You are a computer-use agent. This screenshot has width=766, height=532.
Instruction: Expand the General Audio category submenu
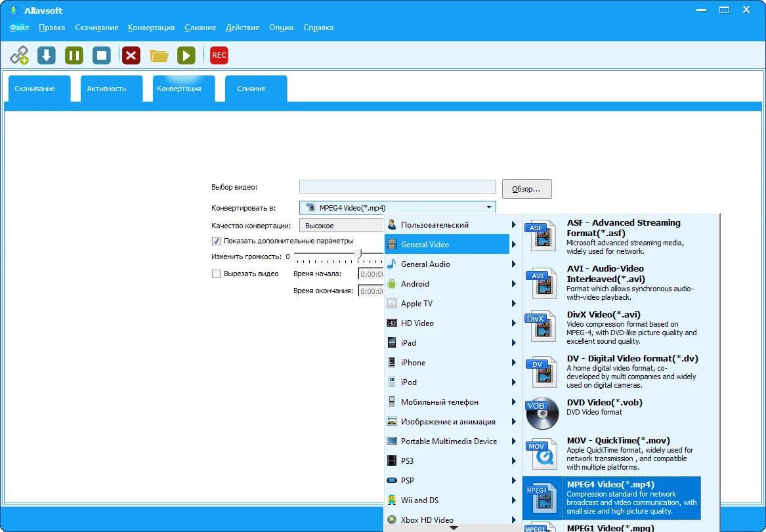point(446,264)
